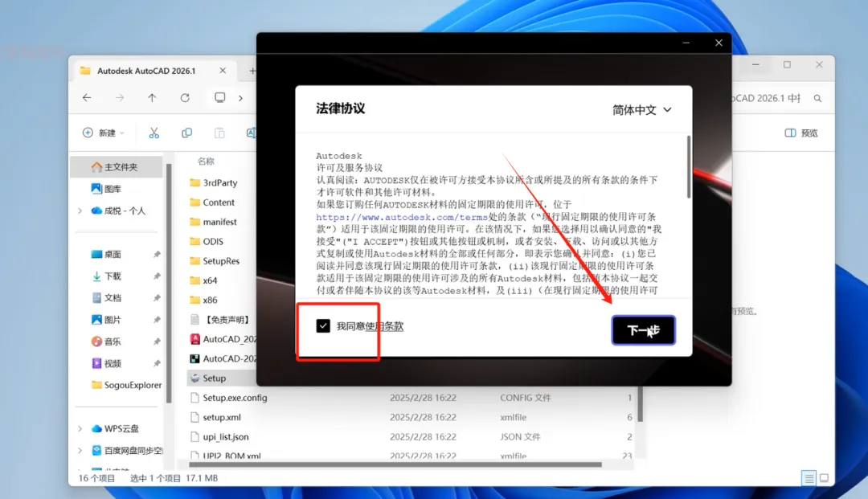Click the Paste icon in Explorer toolbar

[x=219, y=133]
